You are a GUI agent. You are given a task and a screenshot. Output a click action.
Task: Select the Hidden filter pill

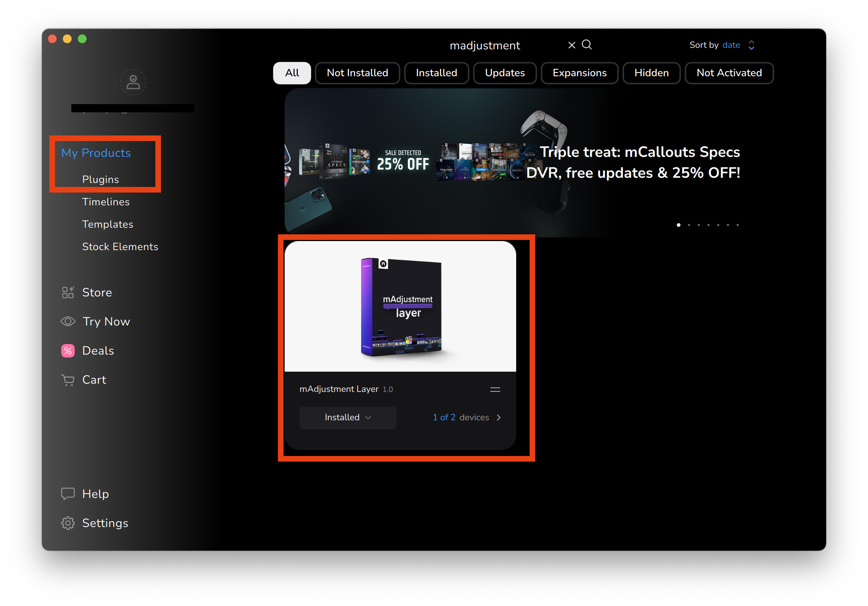[x=651, y=73]
